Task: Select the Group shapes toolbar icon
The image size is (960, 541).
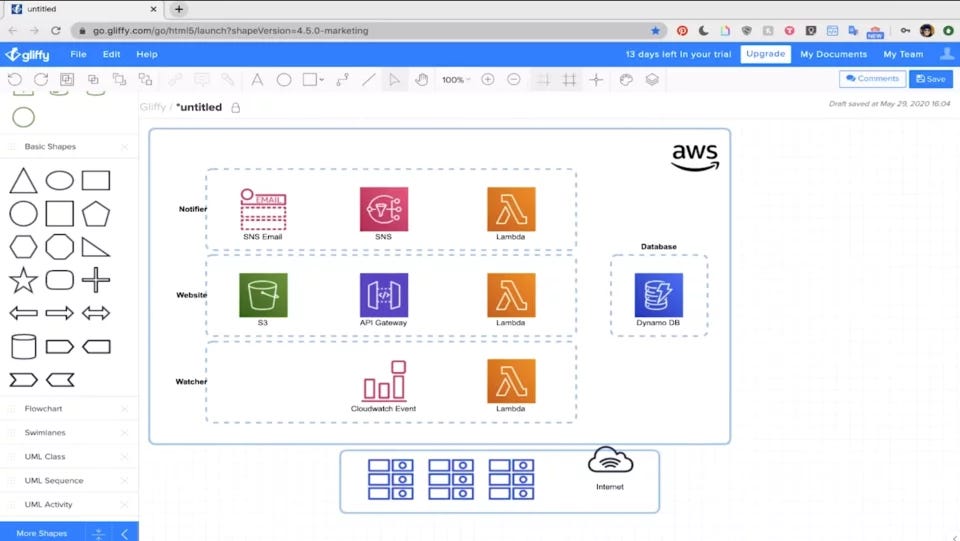Action: 67,80
